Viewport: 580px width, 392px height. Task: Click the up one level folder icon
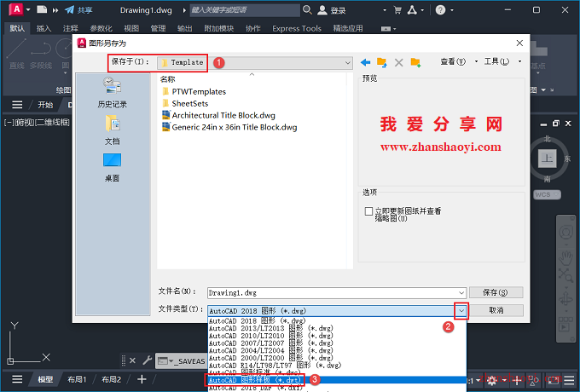pos(382,62)
